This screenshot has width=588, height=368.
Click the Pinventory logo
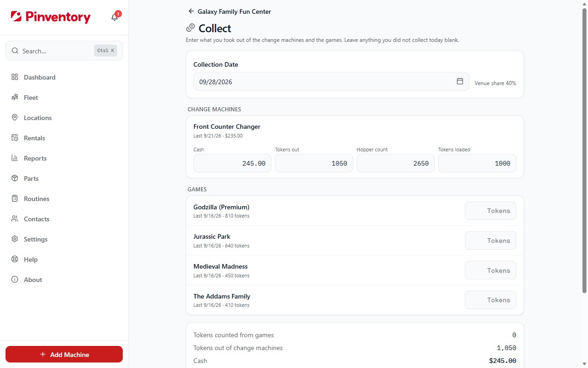(51, 17)
